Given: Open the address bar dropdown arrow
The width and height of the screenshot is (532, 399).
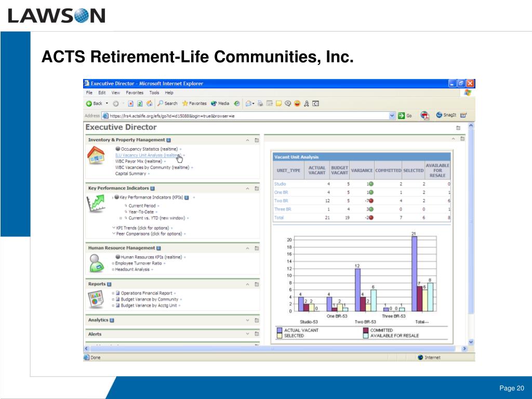Looking at the screenshot, I should pyautogui.click(x=392, y=116).
